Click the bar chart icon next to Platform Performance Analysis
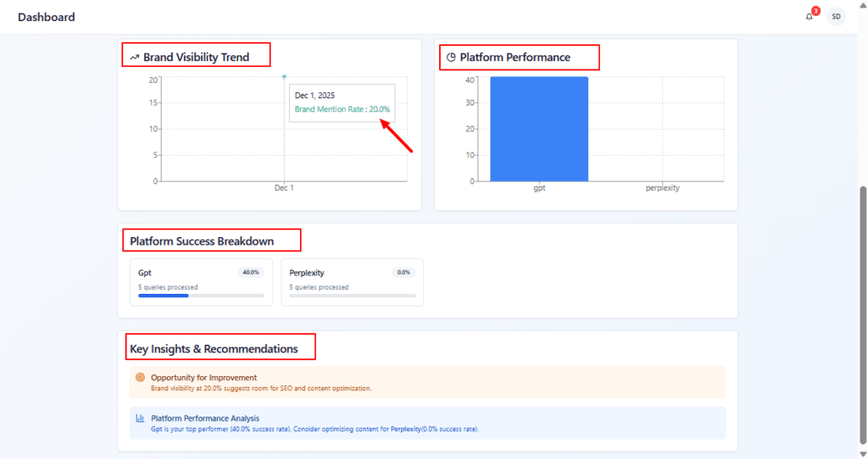 coord(140,418)
